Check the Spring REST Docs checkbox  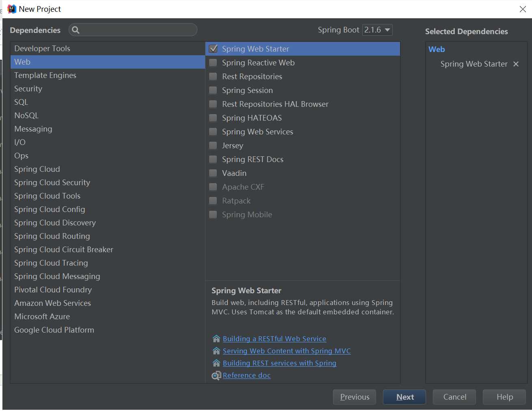click(x=213, y=159)
